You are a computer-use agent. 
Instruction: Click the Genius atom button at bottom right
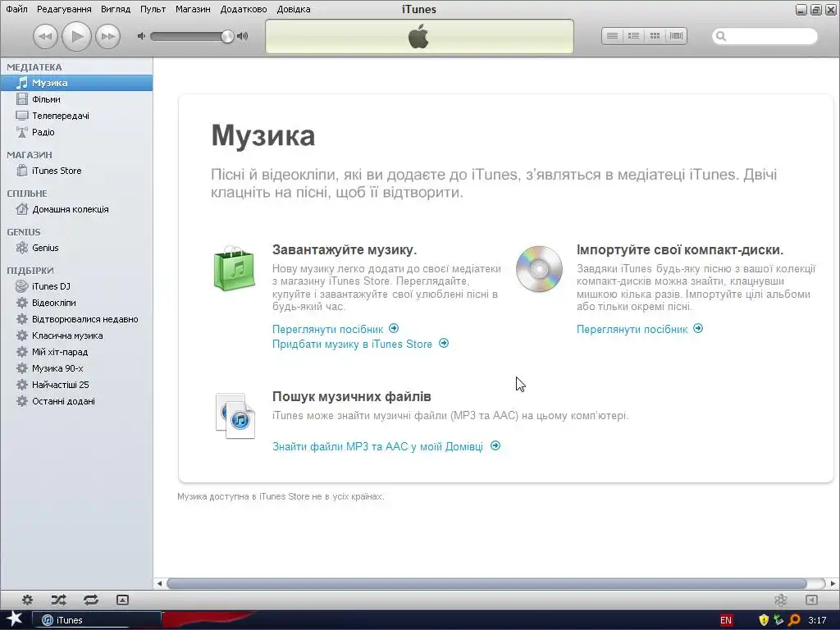click(781, 600)
